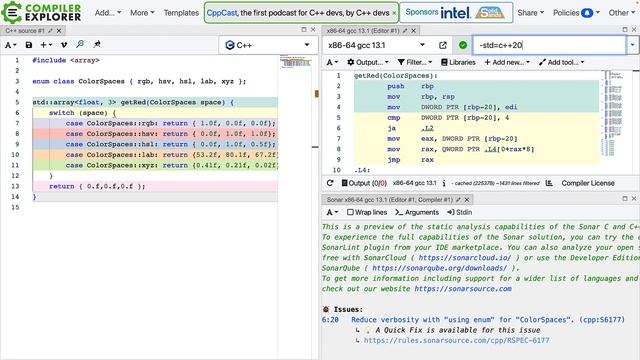
Task: Toggle Vim mode with the V icon
Action: coord(64,45)
